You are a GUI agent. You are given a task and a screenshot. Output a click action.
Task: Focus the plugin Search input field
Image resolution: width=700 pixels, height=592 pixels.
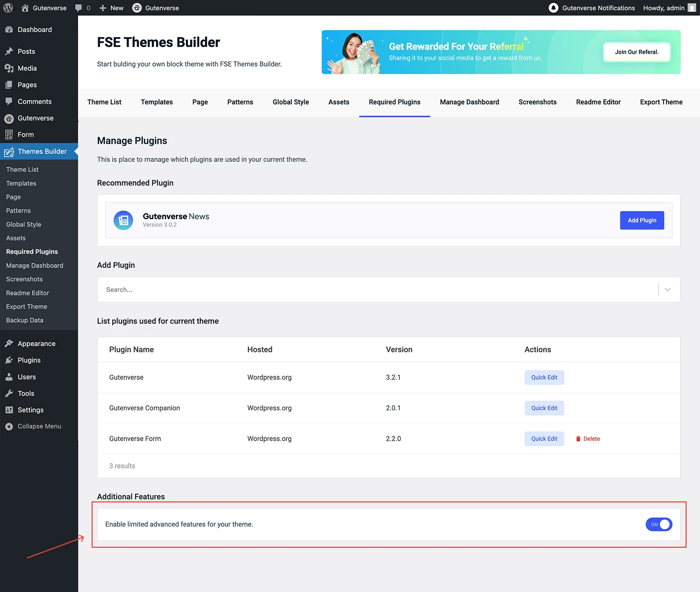tap(376, 290)
